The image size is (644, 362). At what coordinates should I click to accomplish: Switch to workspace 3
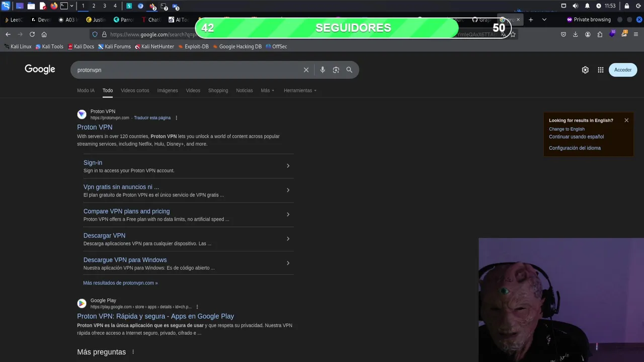(104, 6)
